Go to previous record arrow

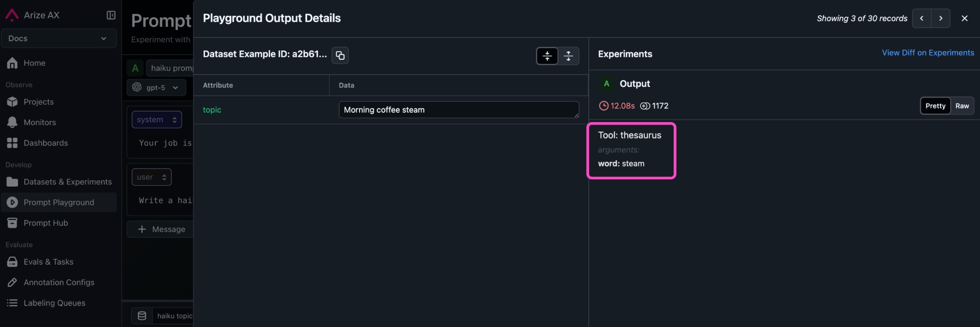(922, 18)
